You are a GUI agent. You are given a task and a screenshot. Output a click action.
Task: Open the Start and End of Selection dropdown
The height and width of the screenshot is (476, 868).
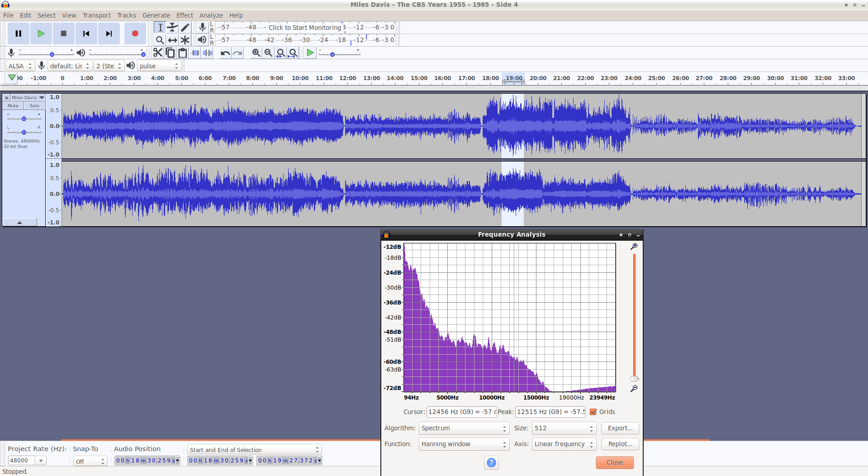pyautogui.click(x=254, y=449)
